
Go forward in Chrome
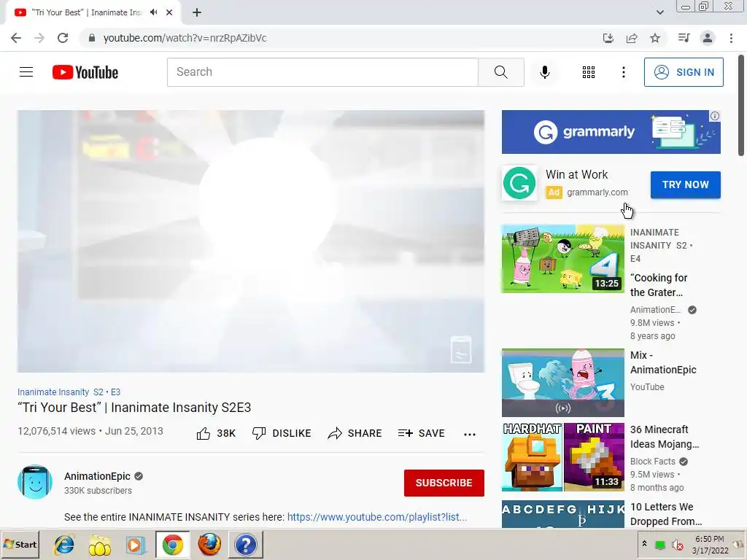click(39, 38)
